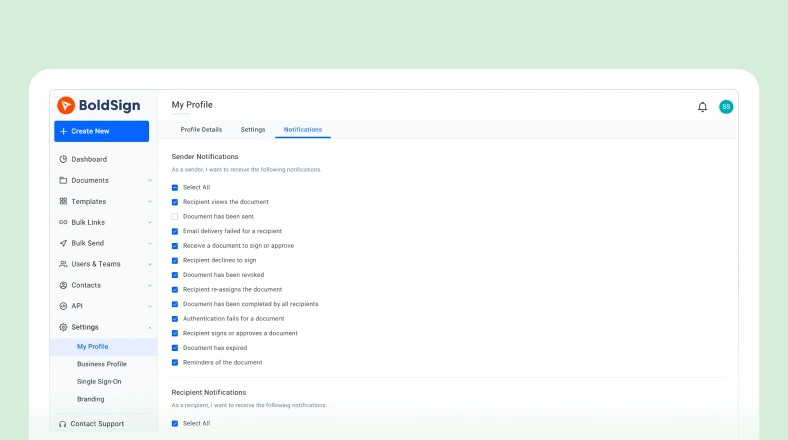The image size is (788, 440).
Task: Enable the Document has been sent checkbox
Action: click(175, 216)
